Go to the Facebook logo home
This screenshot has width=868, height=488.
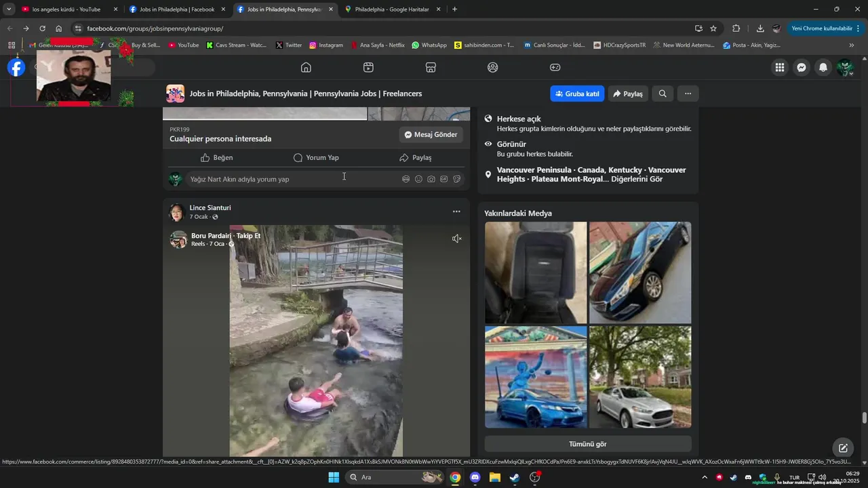coord(16,67)
